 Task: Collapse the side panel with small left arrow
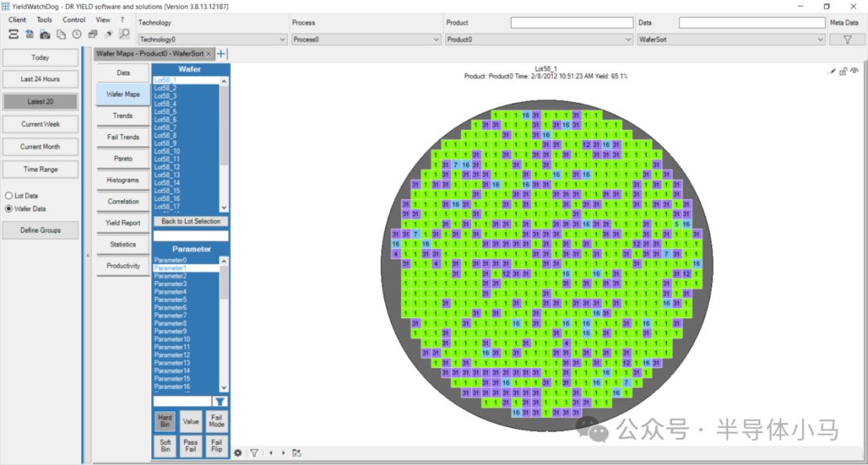click(x=88, y=255)
